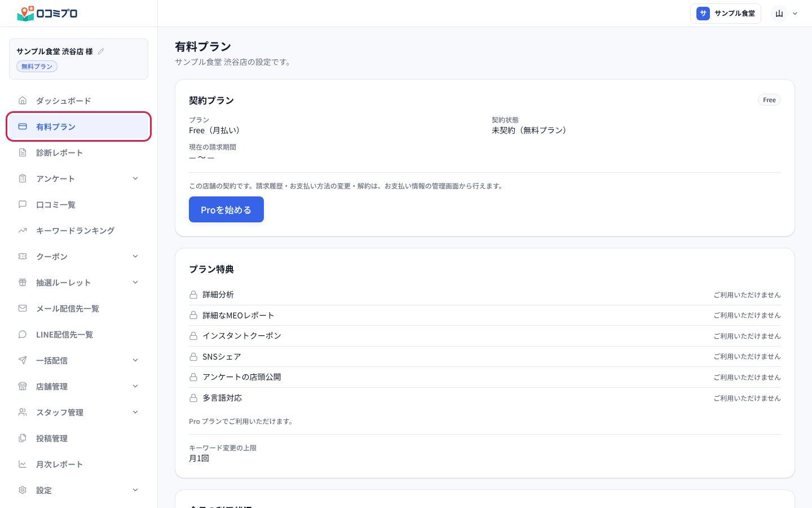The width and height of the screenshot is (812, 508).
Task: Click the 多言語対応 feature row text
Action: (222, 398)
